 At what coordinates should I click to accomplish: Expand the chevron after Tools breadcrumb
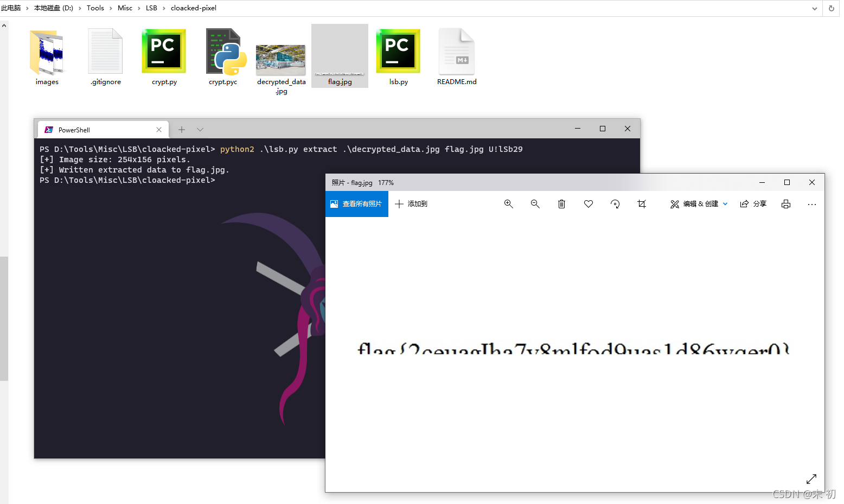(x=111, y=8)
